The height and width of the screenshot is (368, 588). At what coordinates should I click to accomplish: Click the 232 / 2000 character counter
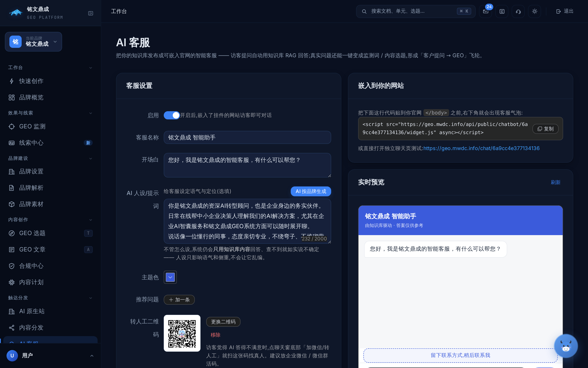(314, 239)
